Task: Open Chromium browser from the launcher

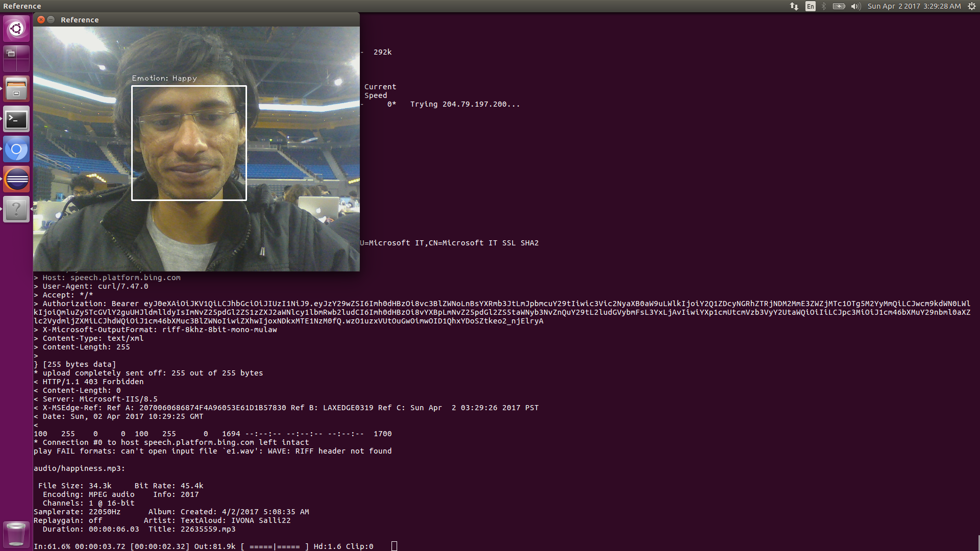Action: pyautogui.click(x=16, y=149)
